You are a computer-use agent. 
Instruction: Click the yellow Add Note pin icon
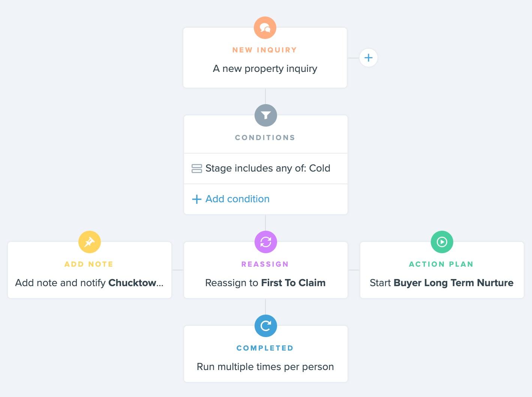click(x=90, y=242)
